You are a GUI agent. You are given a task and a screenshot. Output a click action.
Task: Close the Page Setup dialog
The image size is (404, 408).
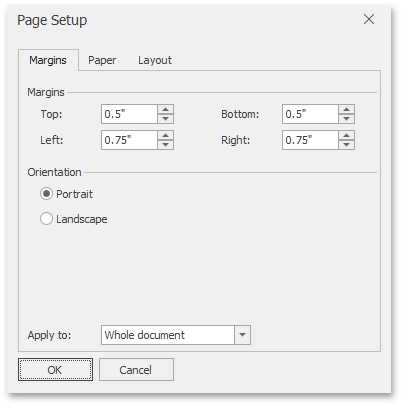point(369,19)
